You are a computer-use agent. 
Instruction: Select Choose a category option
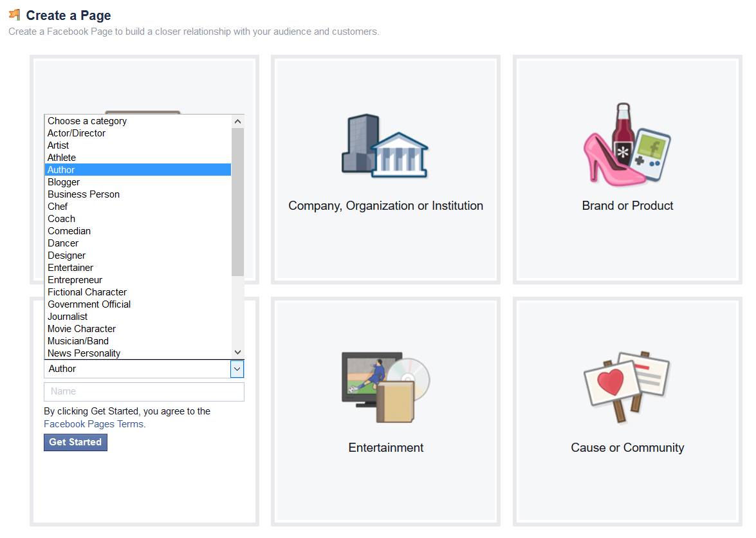coord(138,121)
